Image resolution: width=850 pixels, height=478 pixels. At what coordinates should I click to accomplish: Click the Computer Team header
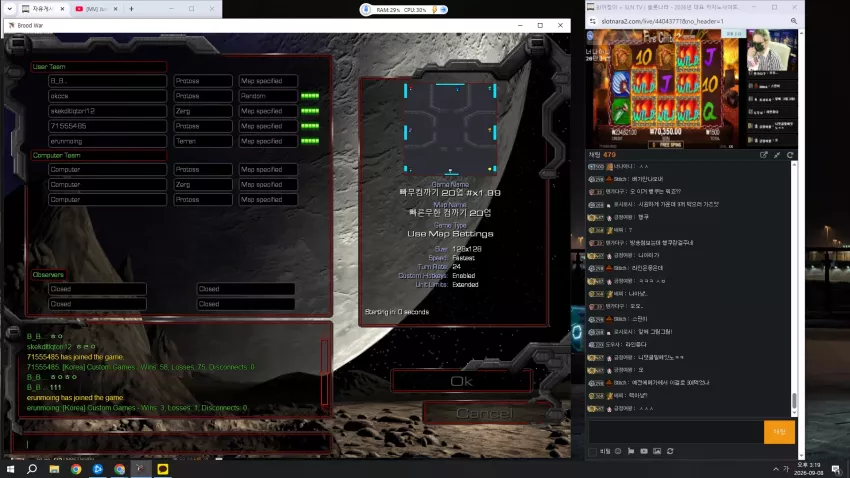click(99, 156)
